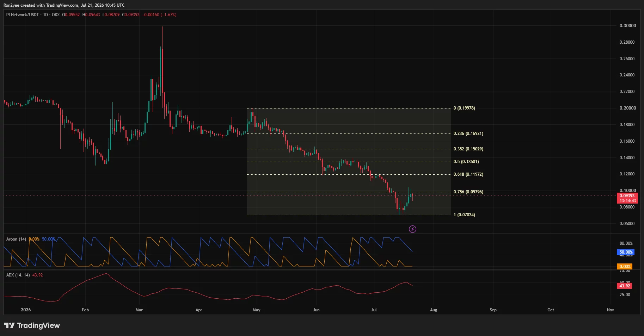The image size is (644, 336).
Task: Click the orange Aroon 0.00% axis badge
Action: pyautogui.click(x=625, y=267)
